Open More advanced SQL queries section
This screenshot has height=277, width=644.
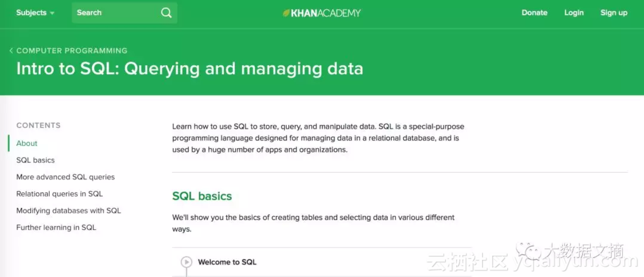click(65, 177)
